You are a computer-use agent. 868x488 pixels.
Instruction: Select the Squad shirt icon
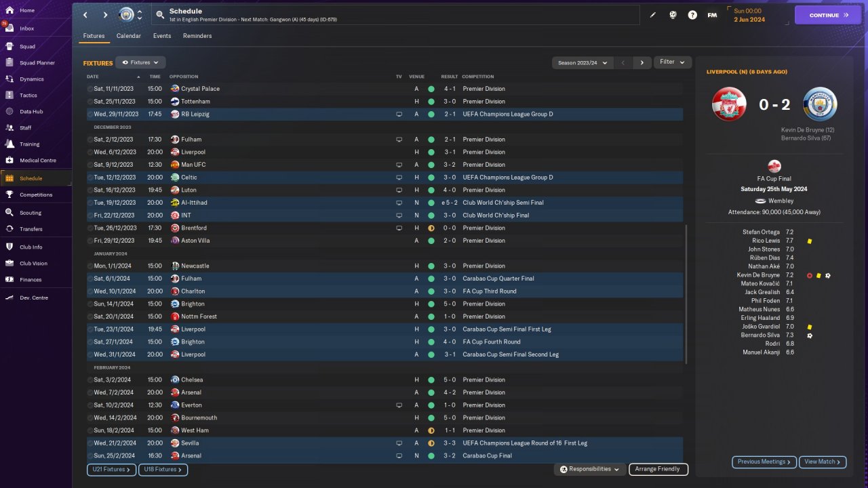click(9, 47)
